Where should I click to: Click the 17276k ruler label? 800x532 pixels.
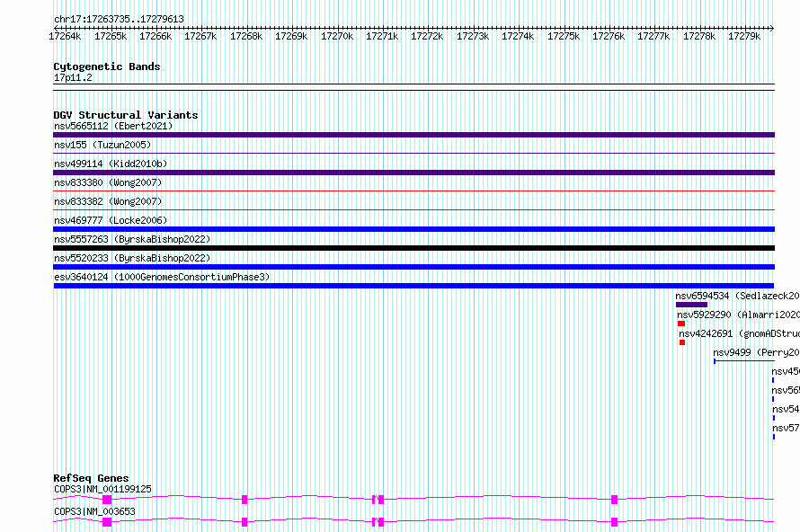tap(609, 36)
